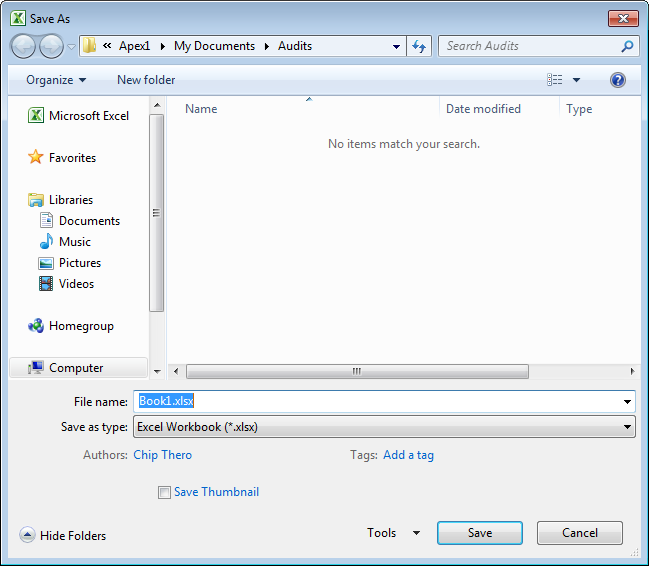Open the Save as type dropdown

coord(385,427)
